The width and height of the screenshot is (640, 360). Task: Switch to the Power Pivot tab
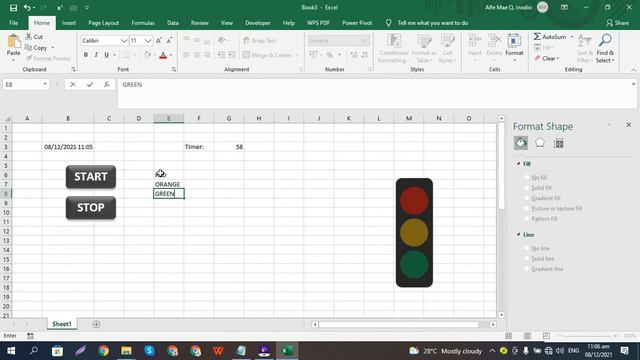click(x=357, y=23)
